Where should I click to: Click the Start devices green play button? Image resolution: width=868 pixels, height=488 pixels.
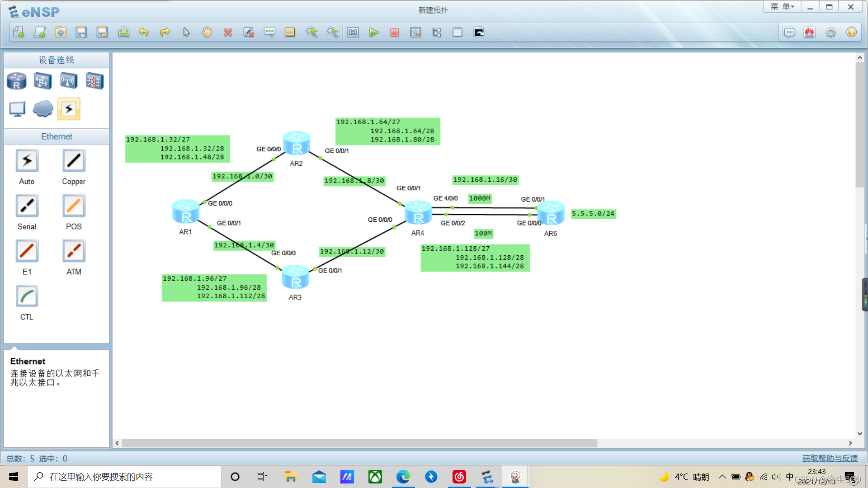(x=373, y=33)
